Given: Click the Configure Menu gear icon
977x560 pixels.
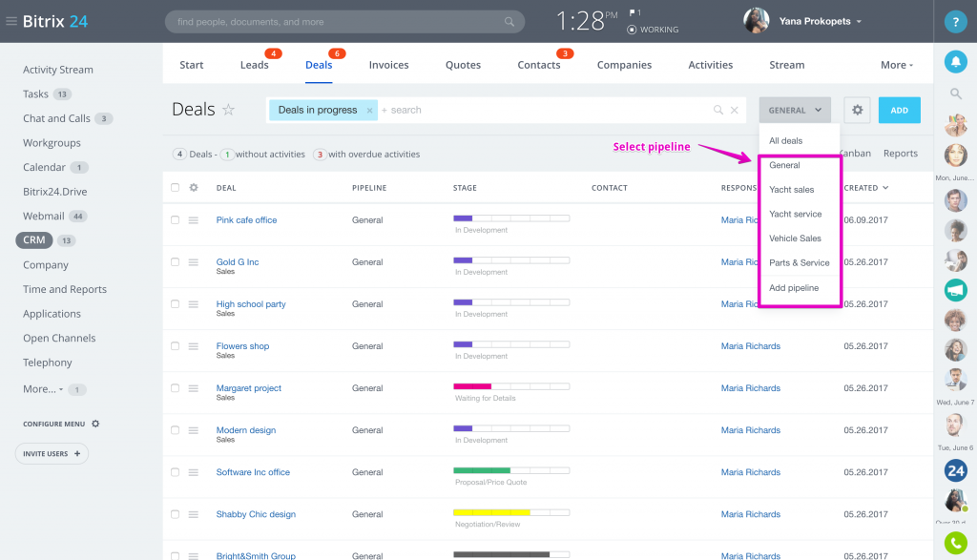Looking at the screenshot, I should (x=95, y=424).
